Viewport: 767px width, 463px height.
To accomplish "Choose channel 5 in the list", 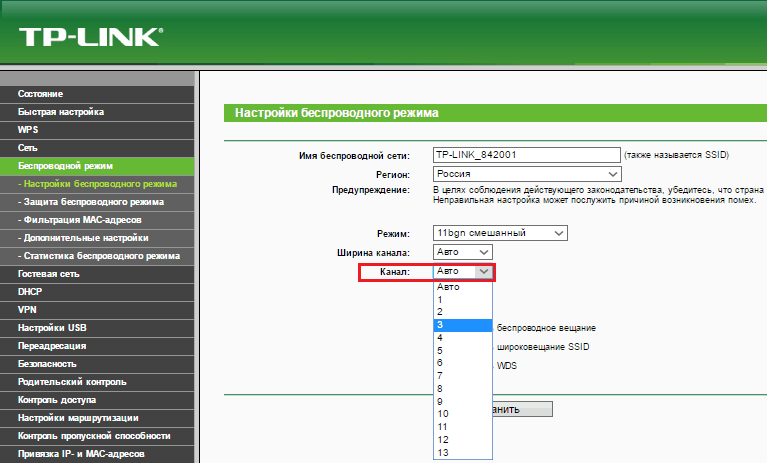I will 463,351.
